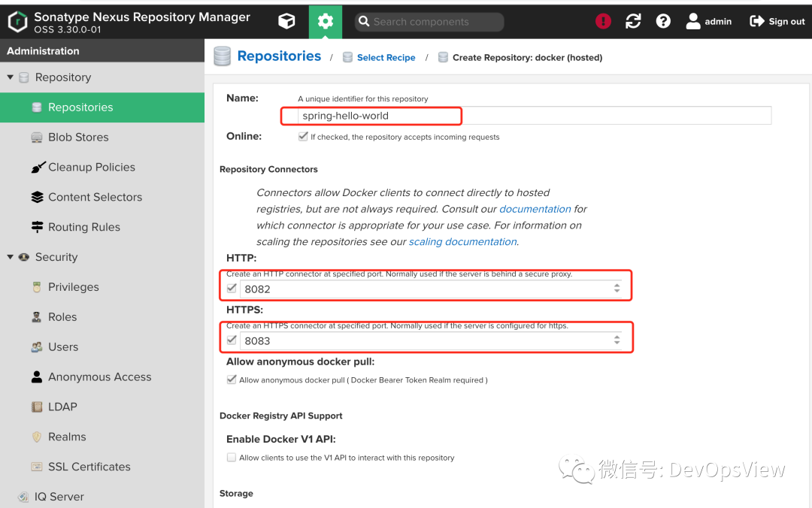Viewport: 812px width, 508px height.
Task: Select Repositories in the sidebar
Action: 102,107
